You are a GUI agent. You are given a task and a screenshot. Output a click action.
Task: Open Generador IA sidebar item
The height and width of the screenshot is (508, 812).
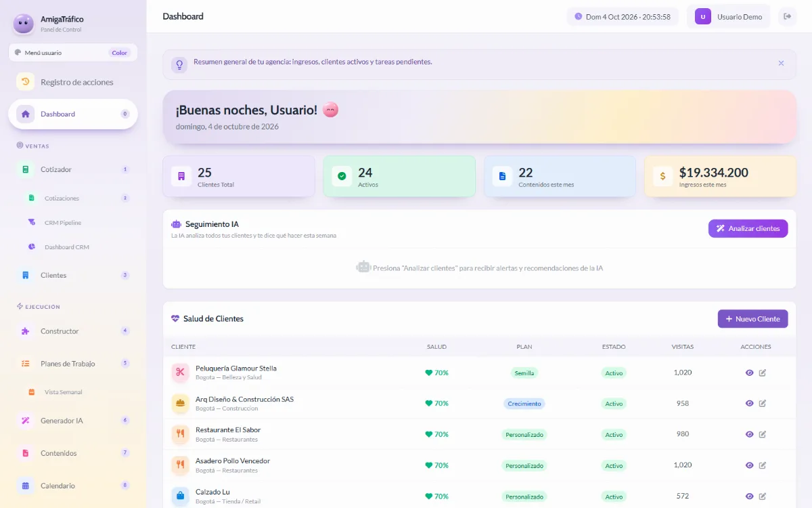point(73,421)
